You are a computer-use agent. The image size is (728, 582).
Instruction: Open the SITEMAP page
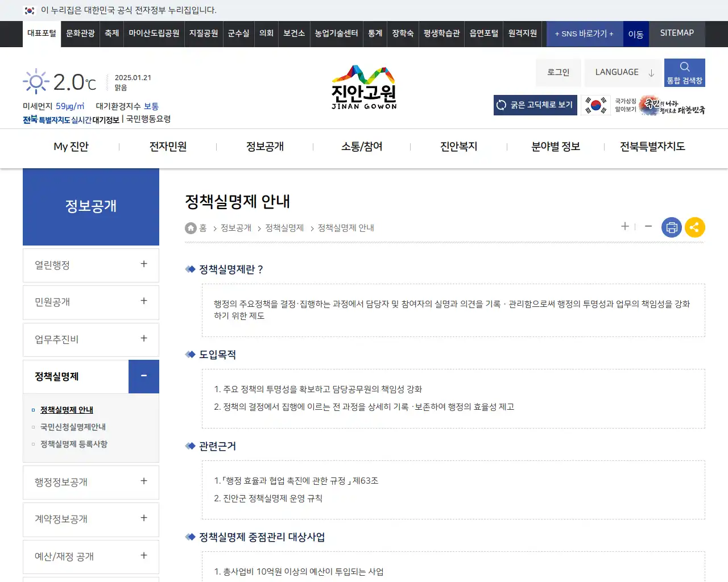pyautogui.click(x=676, y=34)
